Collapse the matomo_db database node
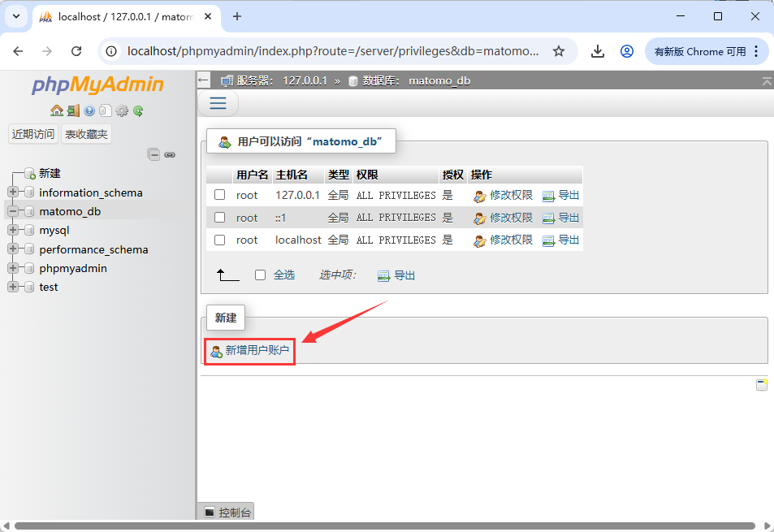 13,211
